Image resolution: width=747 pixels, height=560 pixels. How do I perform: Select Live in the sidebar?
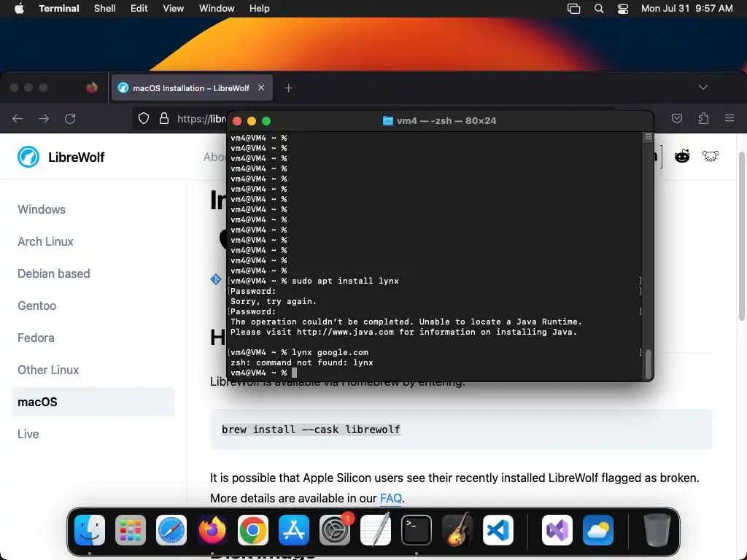click(28, 435)
